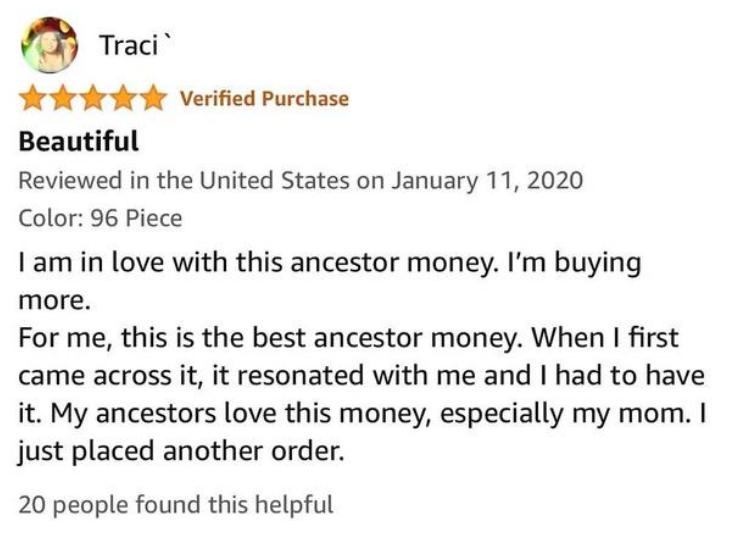
Task: Select the fifth rating star
Action: [153, 98]
